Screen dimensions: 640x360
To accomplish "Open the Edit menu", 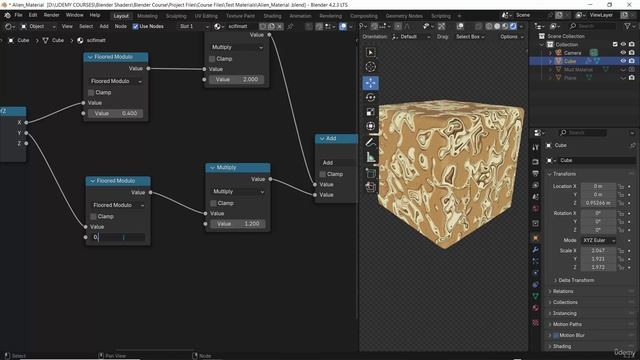I will pos(33,16).
